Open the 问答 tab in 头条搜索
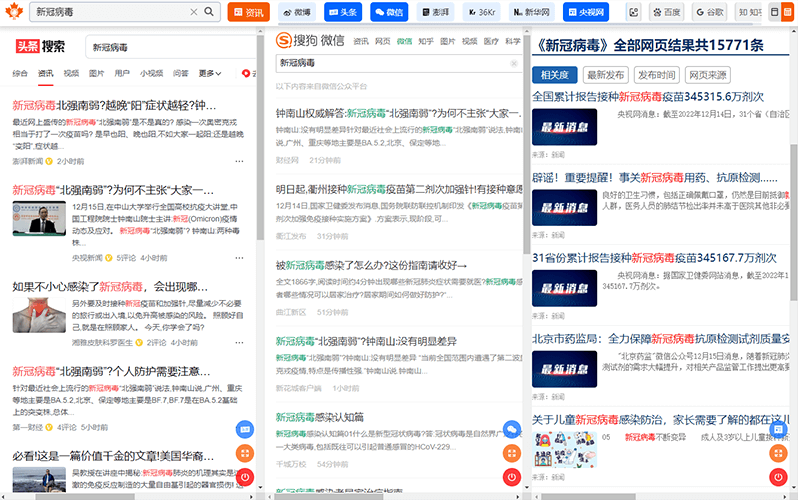This screenshot has height=500, width=800. coord(181,73)
